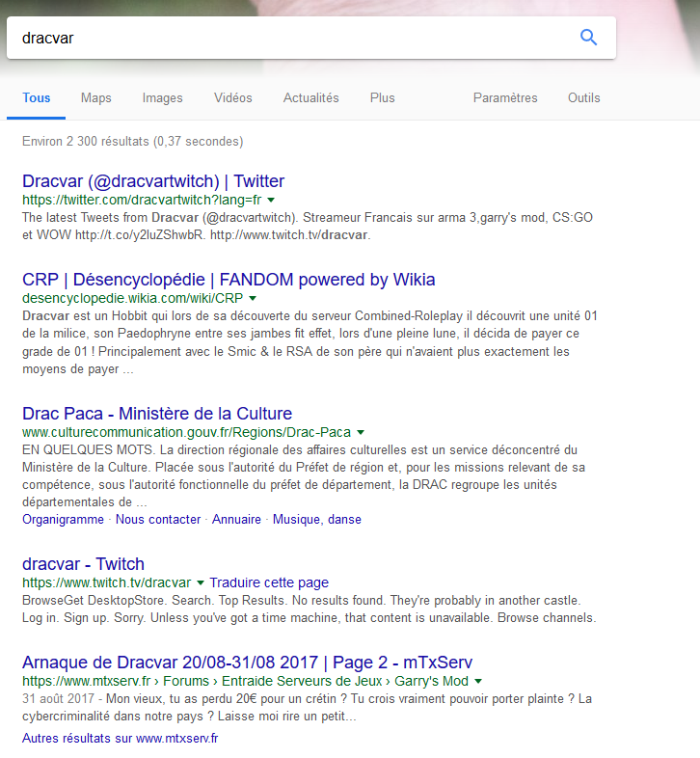Click Autres résultats sur www.mtxserv.fr
Image resolution: width=700 pixels, height=758 pixels.
(x=120, y=738)
